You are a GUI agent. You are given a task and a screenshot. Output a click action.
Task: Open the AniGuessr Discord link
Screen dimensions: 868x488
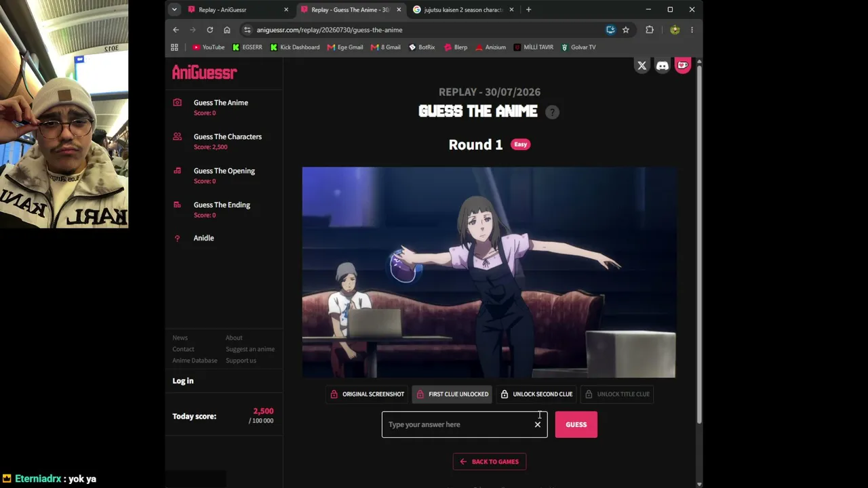tap(663, 66)
